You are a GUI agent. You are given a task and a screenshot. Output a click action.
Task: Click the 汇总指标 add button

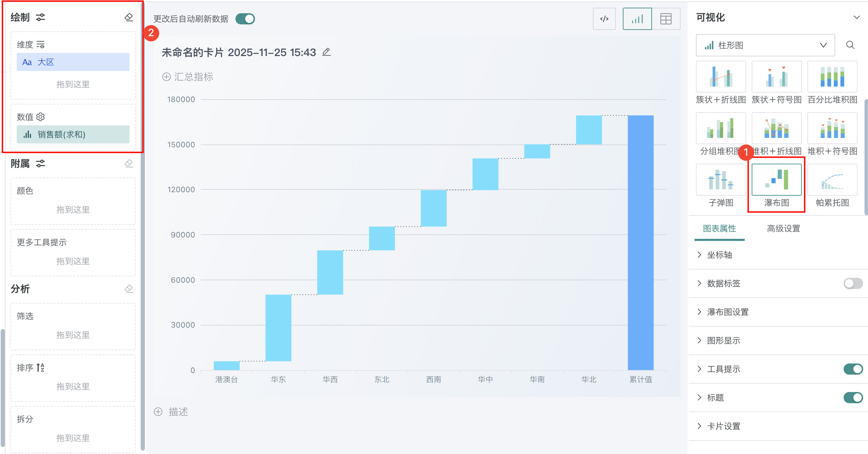click(188, 77)
